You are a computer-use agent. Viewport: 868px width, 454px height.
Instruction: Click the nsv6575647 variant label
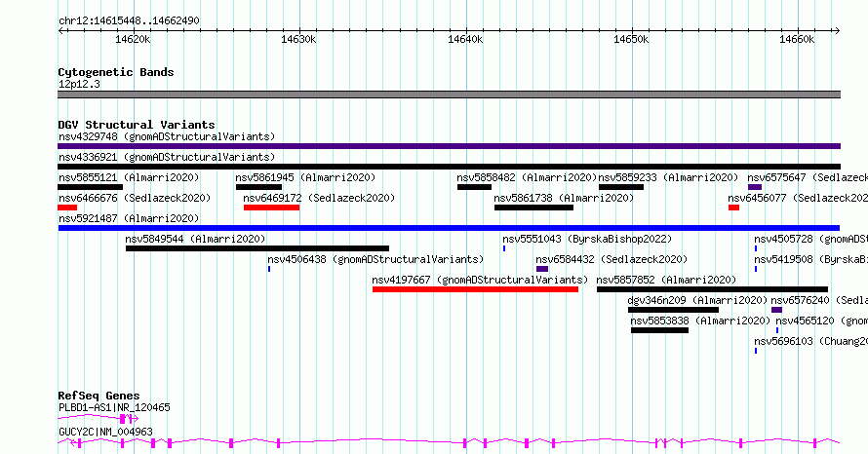click(x=808, y=177)
